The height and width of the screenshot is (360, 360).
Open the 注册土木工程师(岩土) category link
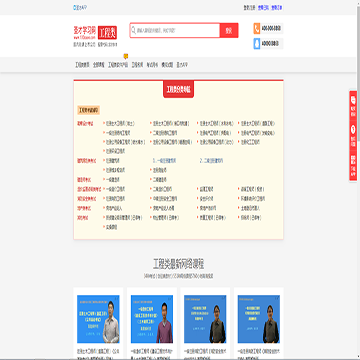120,124
